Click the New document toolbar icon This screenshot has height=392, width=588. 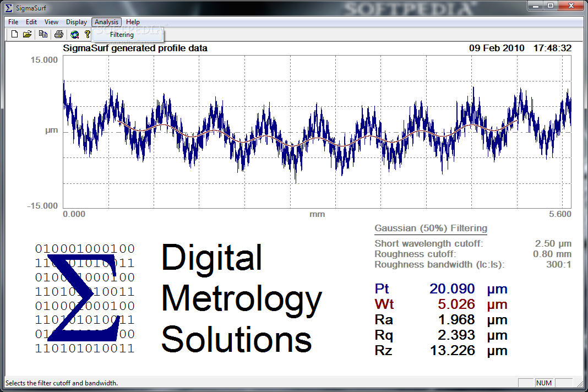click(x=14, y=34)
